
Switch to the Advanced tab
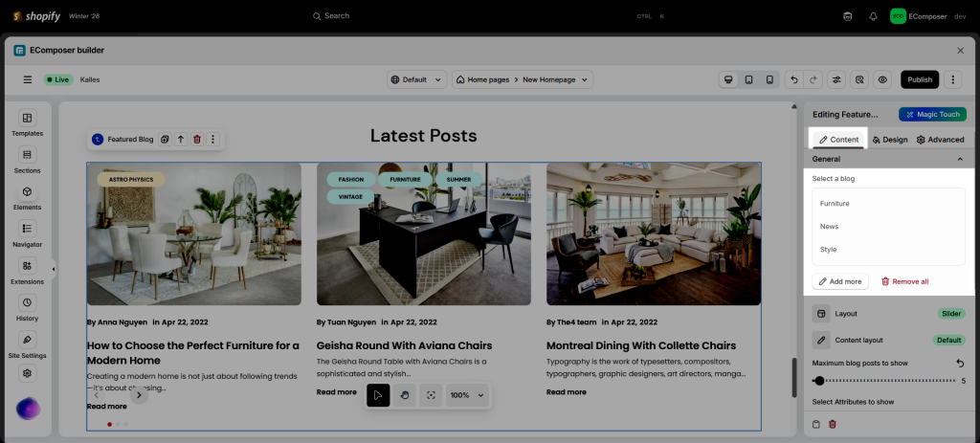[x=940, y=140]
